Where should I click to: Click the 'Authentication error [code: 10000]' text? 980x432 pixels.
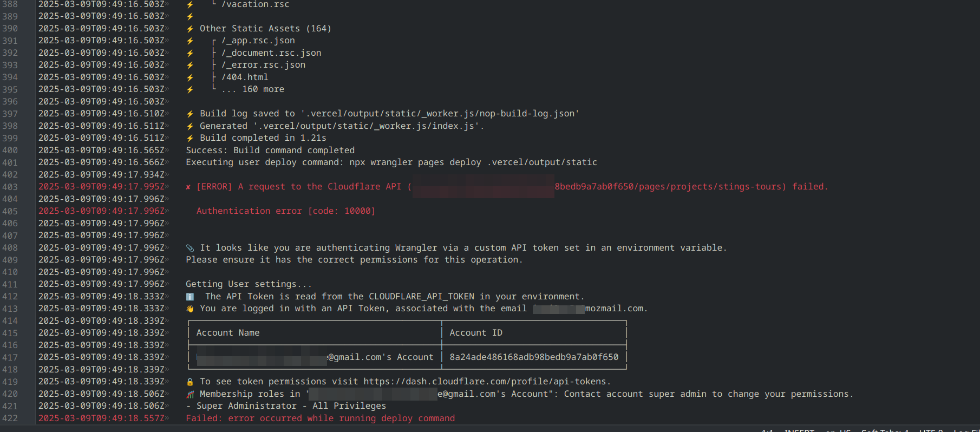point(285,211)
